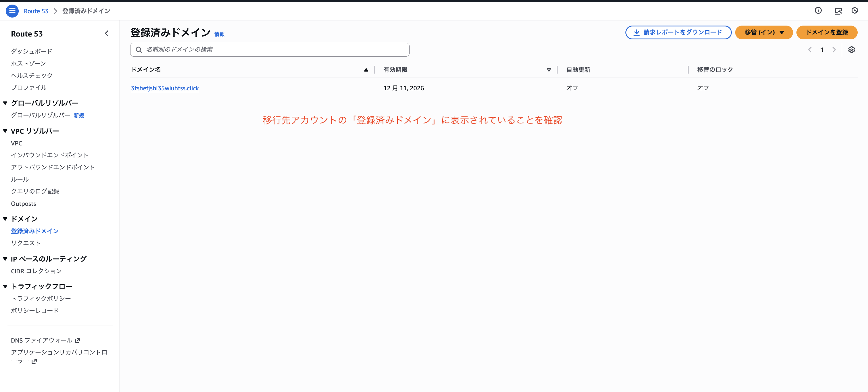Screen dimensions: 868x392
Task: Click the ドメインを登録 button
Action: (x=827, y=32)
